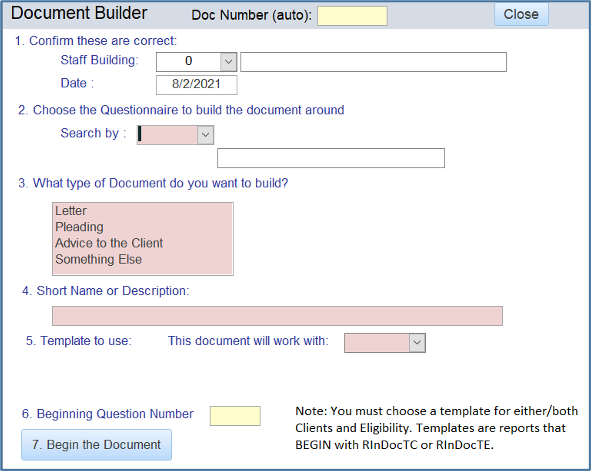Viewport: 591px width, 472px height.
Task: Choose Advice to the Client document type
Action: coord(142,243)
